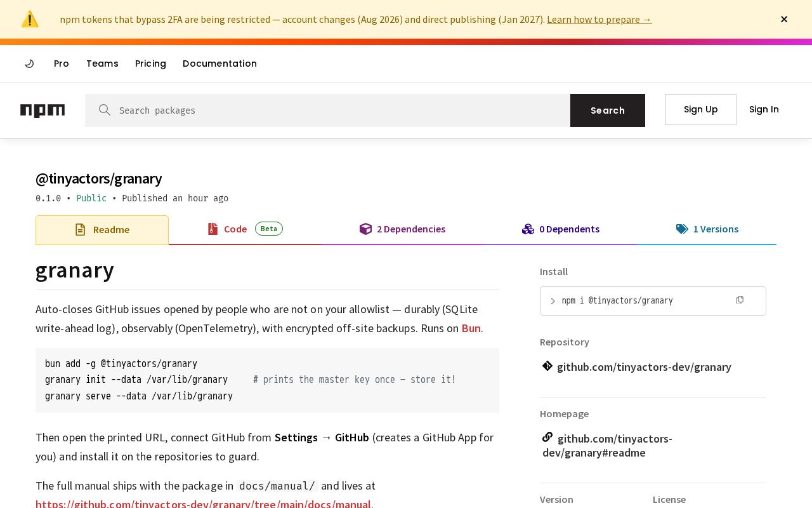Open the homepage granary#readme link
The image size is (812, 508).
607,446
